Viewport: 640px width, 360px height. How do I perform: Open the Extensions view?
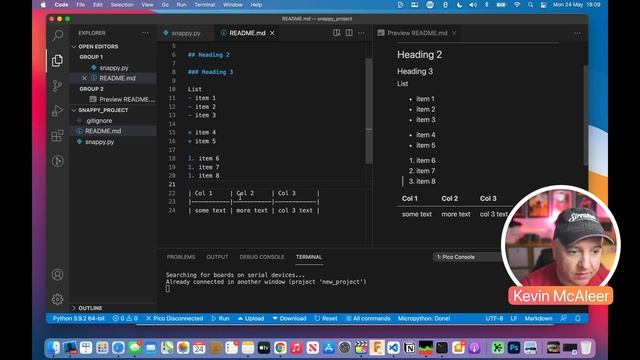(58, 136)
